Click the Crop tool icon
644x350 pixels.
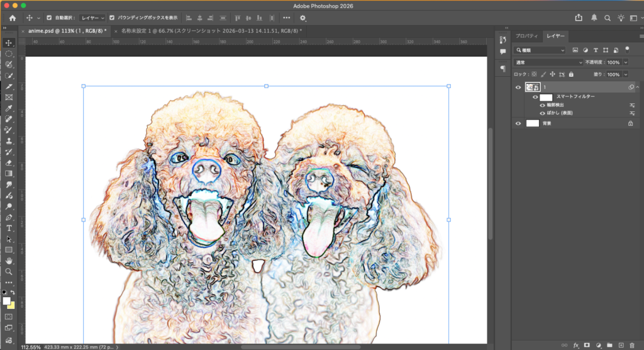point(9,86)
